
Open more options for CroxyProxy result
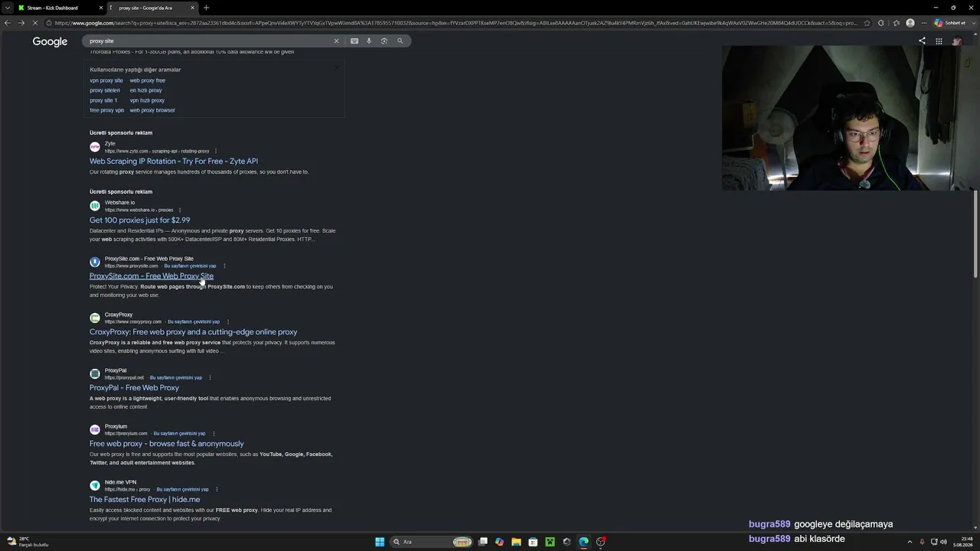[x=228, y=321]
